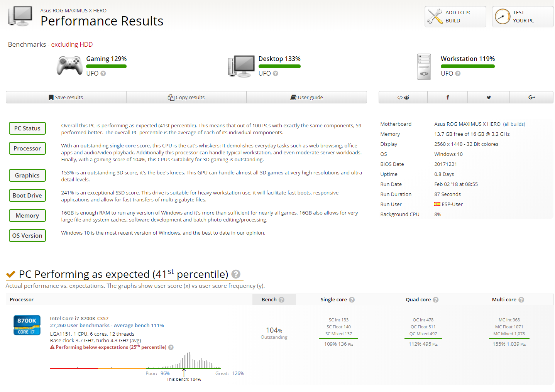This screenshot has height=392, width=555.
Task: Click the Quad core help icon
Action: (x=435, y=300)
